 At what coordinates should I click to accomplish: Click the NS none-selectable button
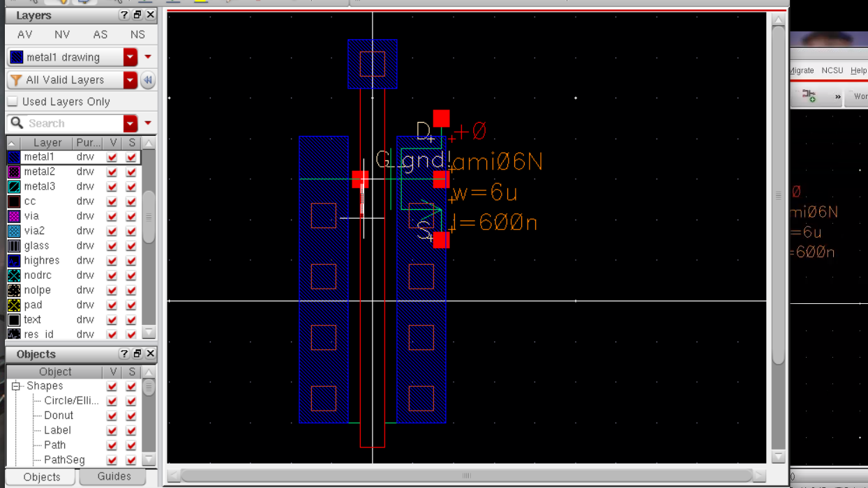tap(137, 34)
